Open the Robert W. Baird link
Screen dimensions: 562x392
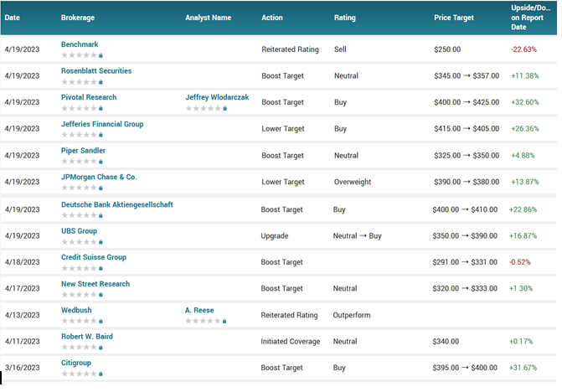click(87, 337)
